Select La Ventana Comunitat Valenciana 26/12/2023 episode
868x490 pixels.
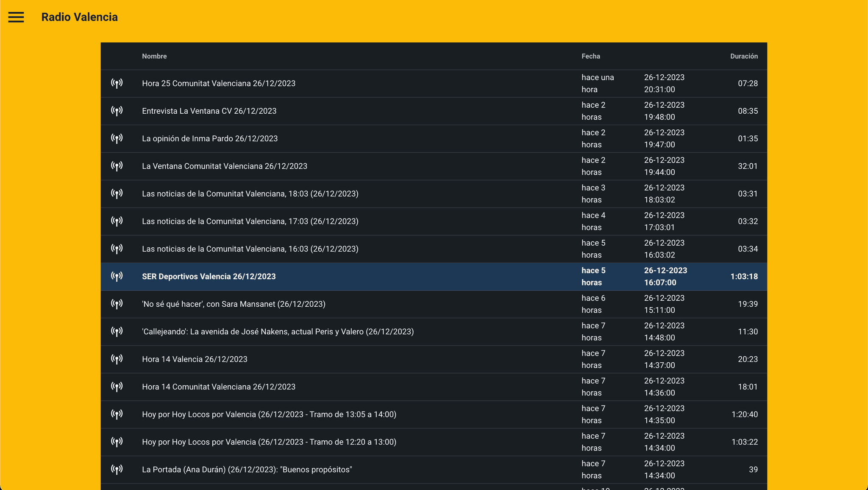224,166
